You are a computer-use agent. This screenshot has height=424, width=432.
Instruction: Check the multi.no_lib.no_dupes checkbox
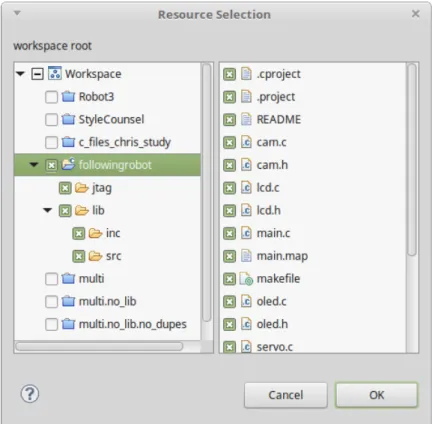(x=51, y=324)
